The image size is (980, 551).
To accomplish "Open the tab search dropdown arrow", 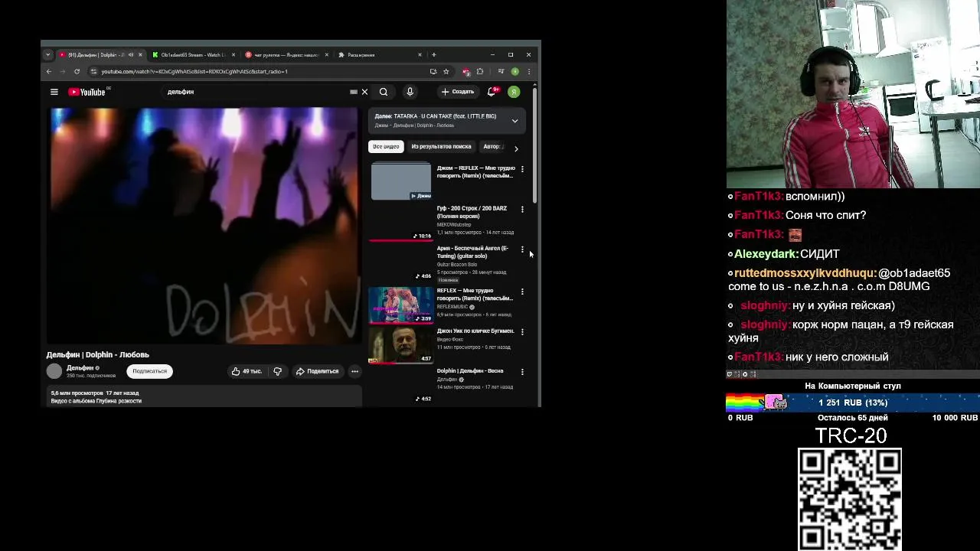I will tap(47, 55).
